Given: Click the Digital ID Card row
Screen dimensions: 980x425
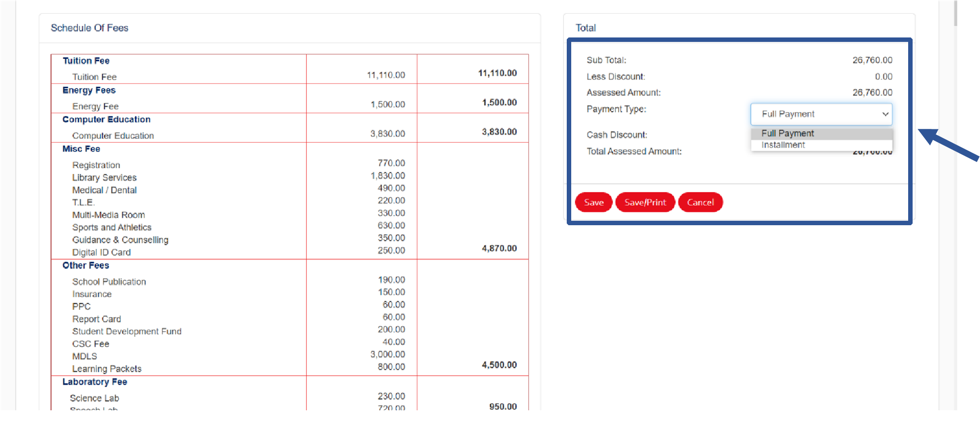Looking at the screenshot, I should (101, 252).
